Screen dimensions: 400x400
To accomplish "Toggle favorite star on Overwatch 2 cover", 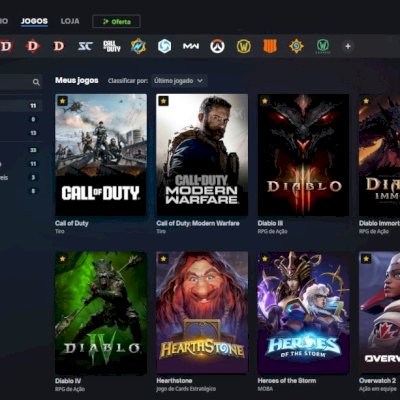I will pos(366,259).
